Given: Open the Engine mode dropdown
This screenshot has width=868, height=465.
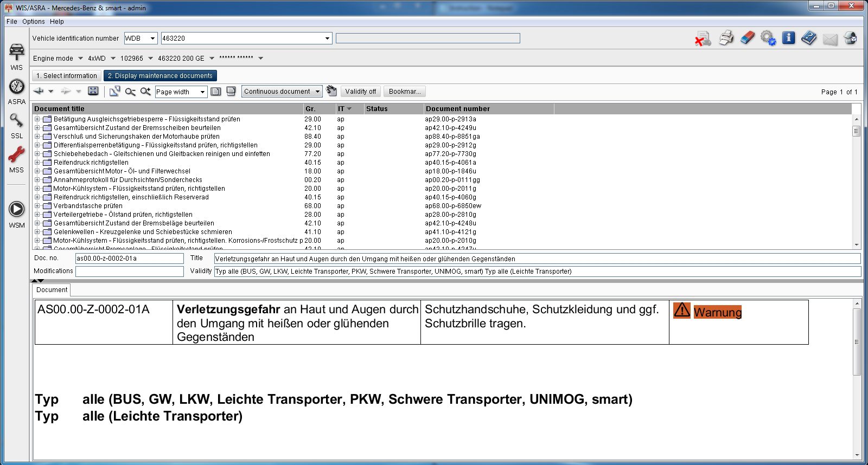Looking at the screenshot, I should (x=80, y=59).
